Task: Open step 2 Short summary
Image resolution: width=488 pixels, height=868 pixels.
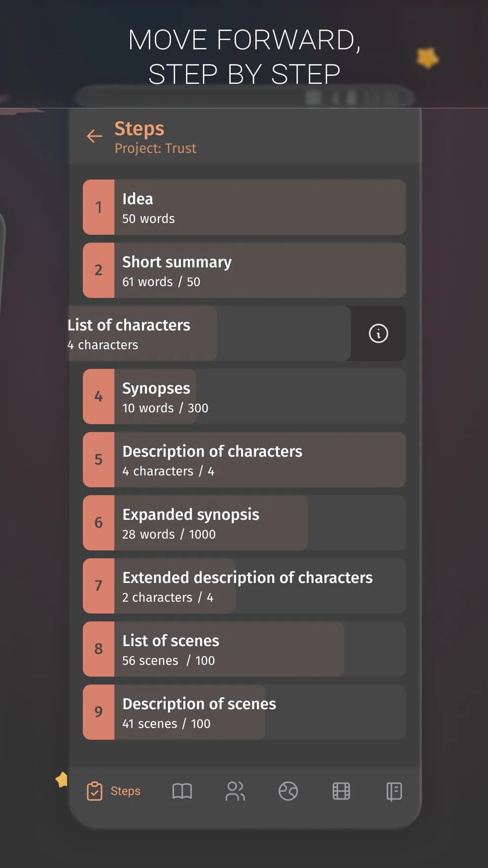Action: click(244, 270)
